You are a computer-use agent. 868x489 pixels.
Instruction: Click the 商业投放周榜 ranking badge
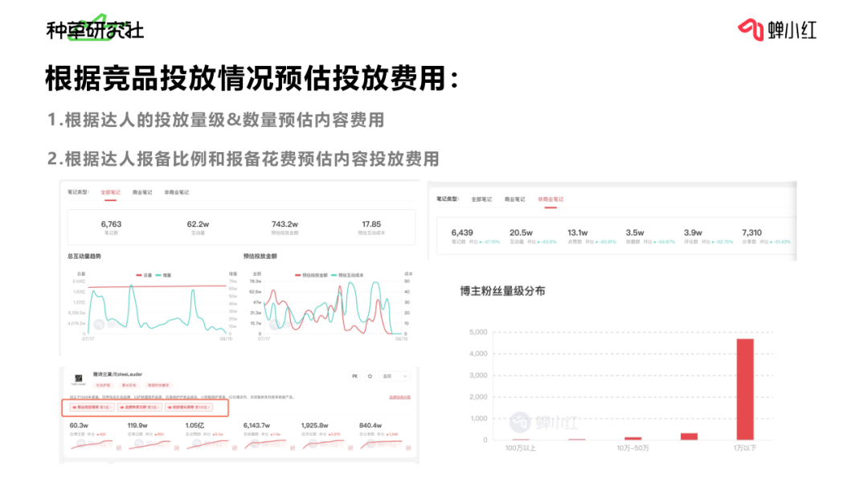[92, 407]
